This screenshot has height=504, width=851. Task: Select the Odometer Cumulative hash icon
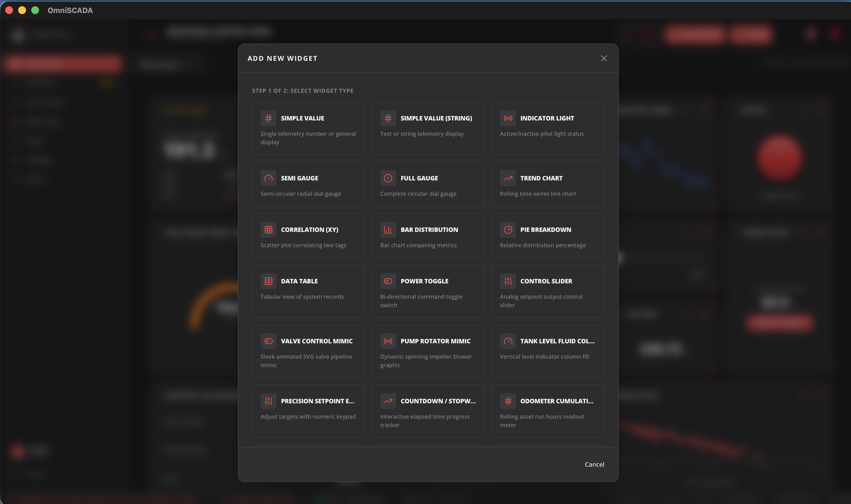tap(508, 401)
